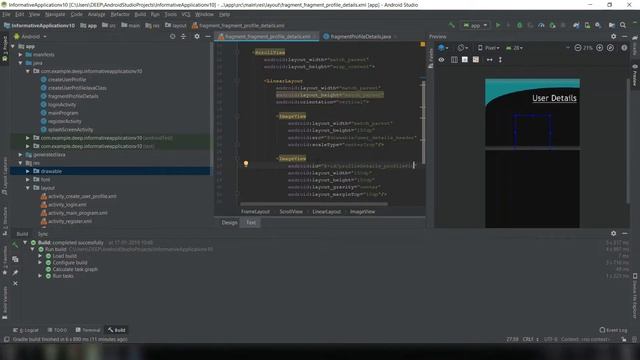Image resolution: width=640 pixels, height=360 pixels.
Task: Click the intention lightbulb in editor gutter
Action: 246,163
